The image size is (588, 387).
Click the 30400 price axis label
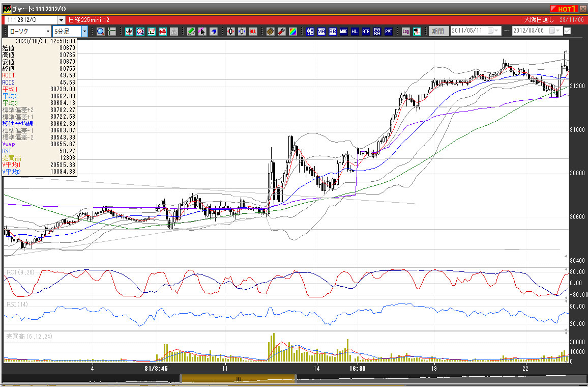pyautogui.click(x=577, y=261)
